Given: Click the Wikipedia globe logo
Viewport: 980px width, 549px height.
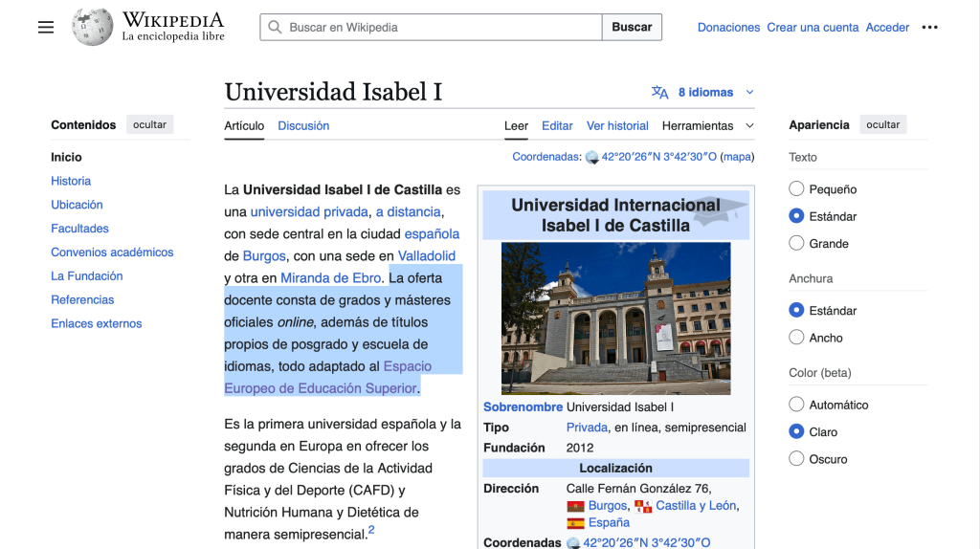Looking at the screenshot, I should click(x=92, y=27).
